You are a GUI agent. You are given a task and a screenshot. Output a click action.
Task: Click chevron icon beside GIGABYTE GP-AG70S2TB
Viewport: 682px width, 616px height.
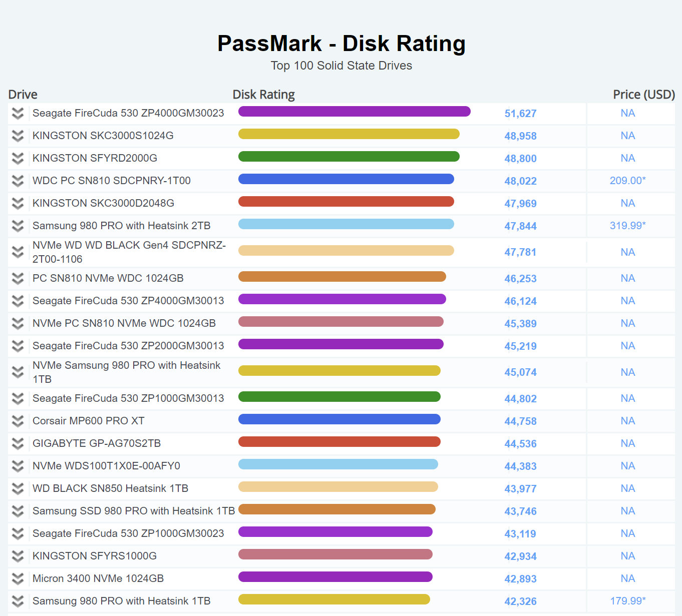point(18,444)
